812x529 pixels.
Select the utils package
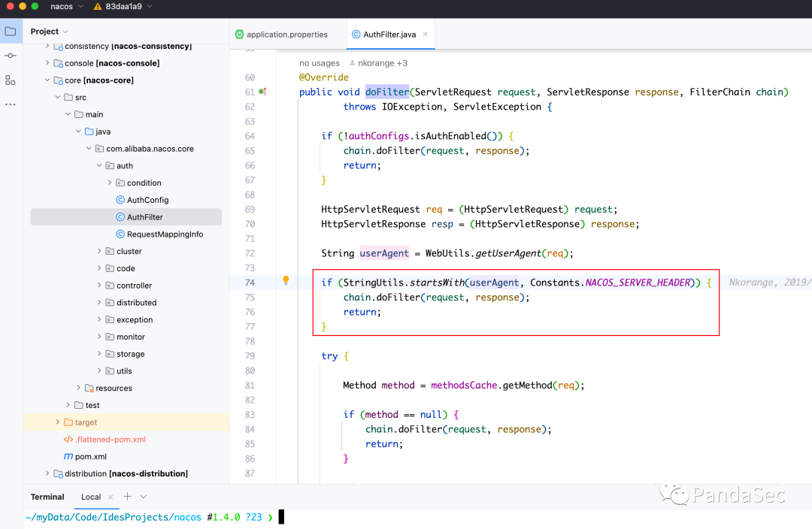[x=124, y=371]
